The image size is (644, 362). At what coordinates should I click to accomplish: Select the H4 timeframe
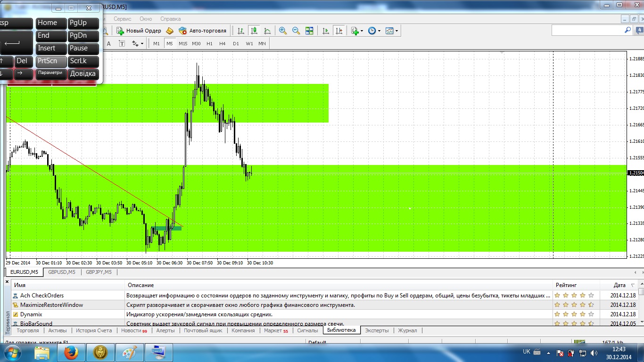pos(223,43)
